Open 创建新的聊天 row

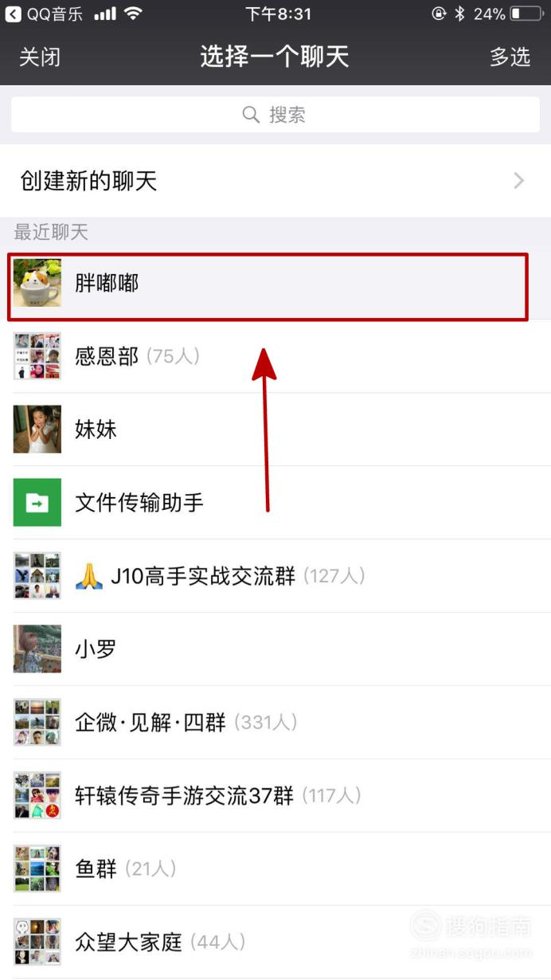pos(275,181)
